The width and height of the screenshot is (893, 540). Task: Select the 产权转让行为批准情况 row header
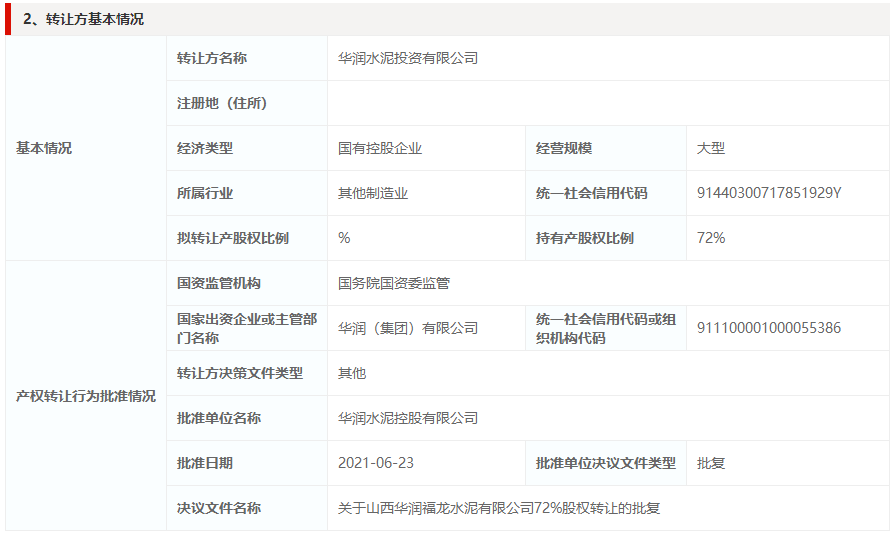86,396
